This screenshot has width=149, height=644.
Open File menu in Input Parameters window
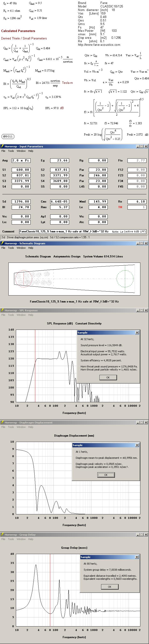[x=3, y=151]
